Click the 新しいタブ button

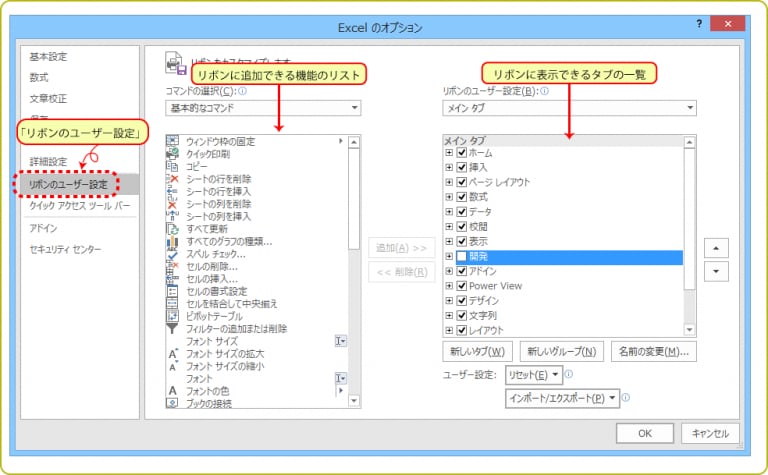tap(478, 352)
